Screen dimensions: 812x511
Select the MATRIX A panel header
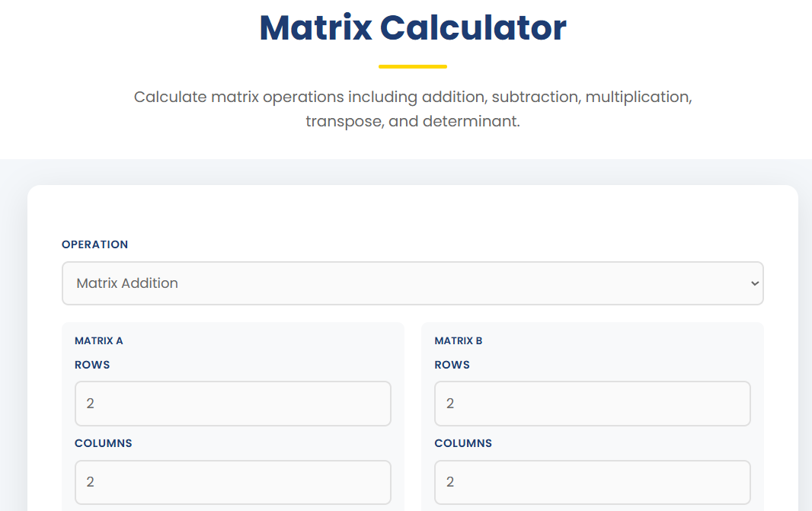[97, 340]
